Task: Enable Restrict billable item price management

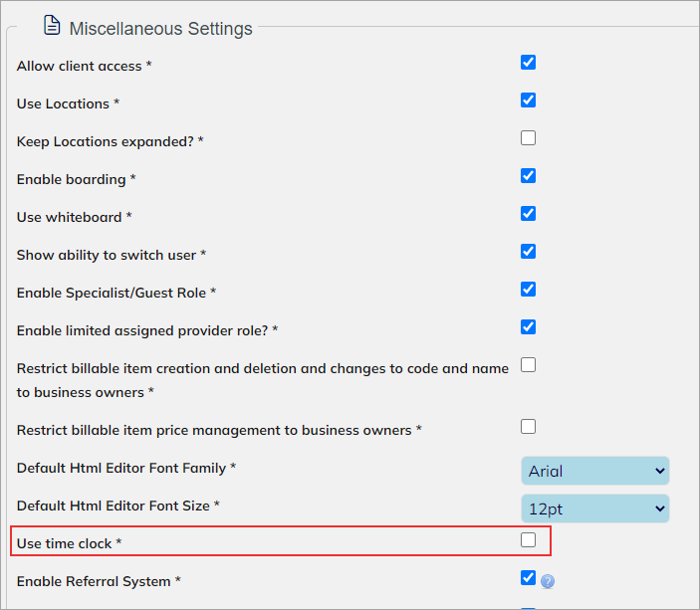Action: point(528,427)
